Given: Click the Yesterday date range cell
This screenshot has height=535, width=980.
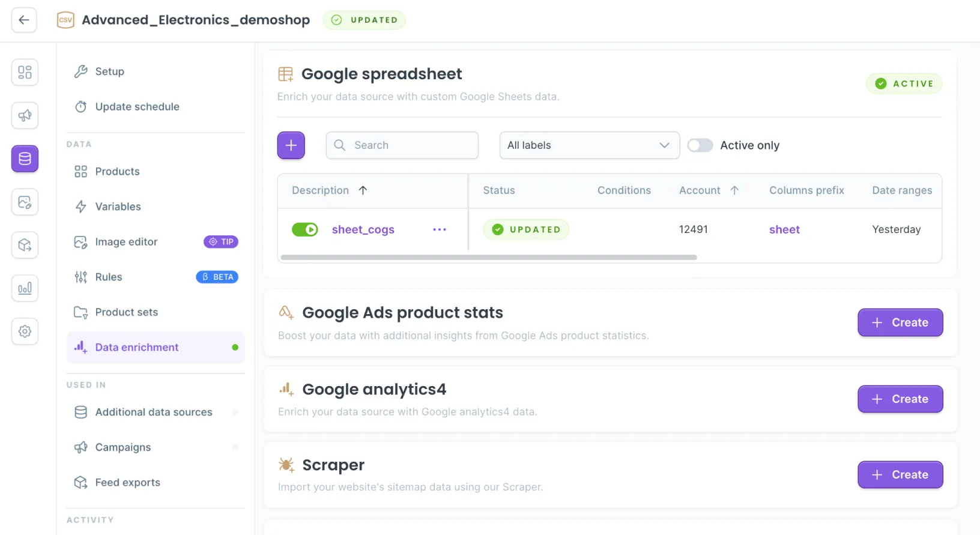Looking at the screenshot, I should pyautogui.click(x=897, y=229).
